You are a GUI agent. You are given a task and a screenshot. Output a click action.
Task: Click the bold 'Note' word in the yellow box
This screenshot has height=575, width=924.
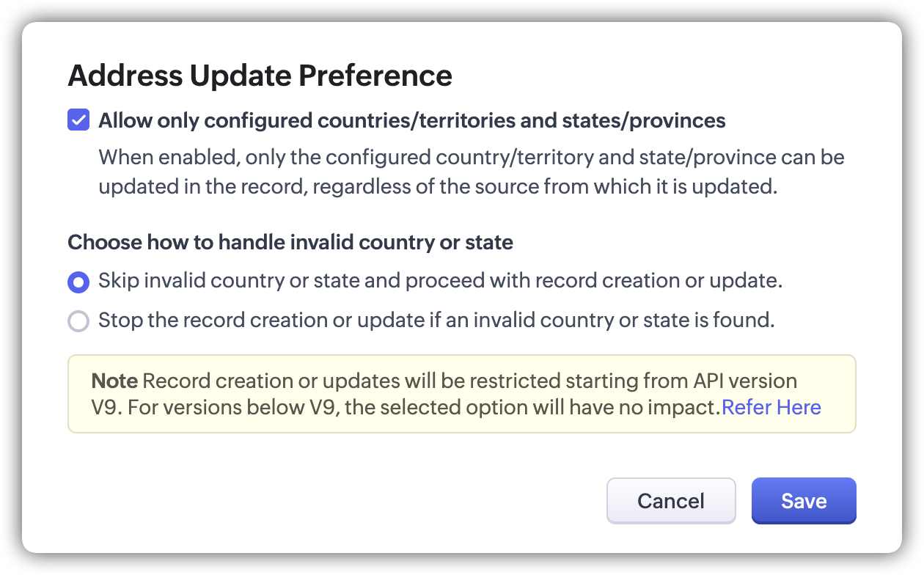click(114, 381)
